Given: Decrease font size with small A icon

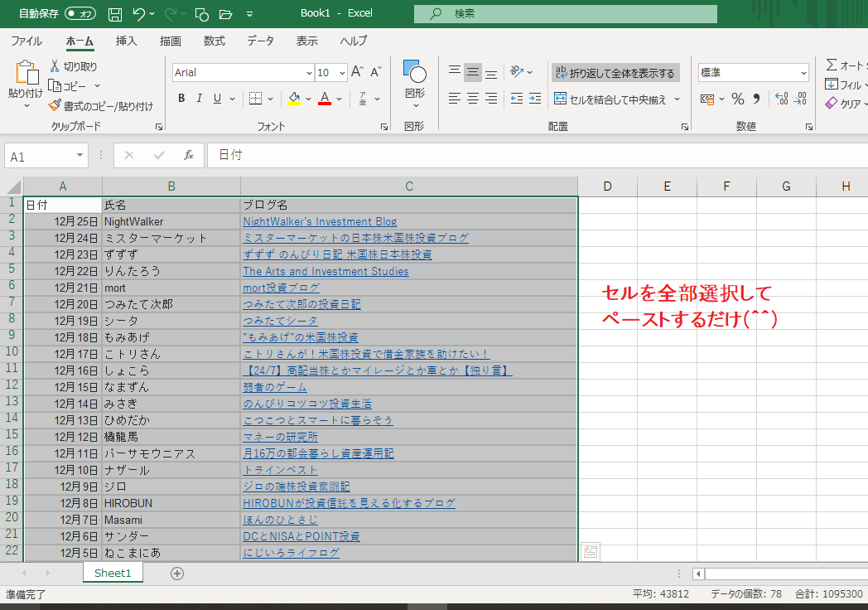Looking at the screenshot, I should tap(376, 72).
